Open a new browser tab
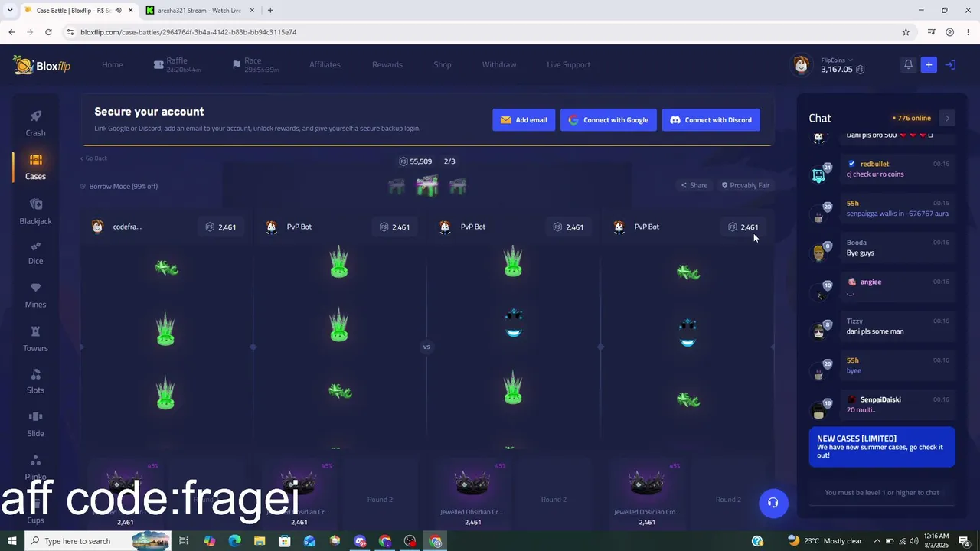The height and width of the screenshot is (551, 980). click(x=270, y=10)
